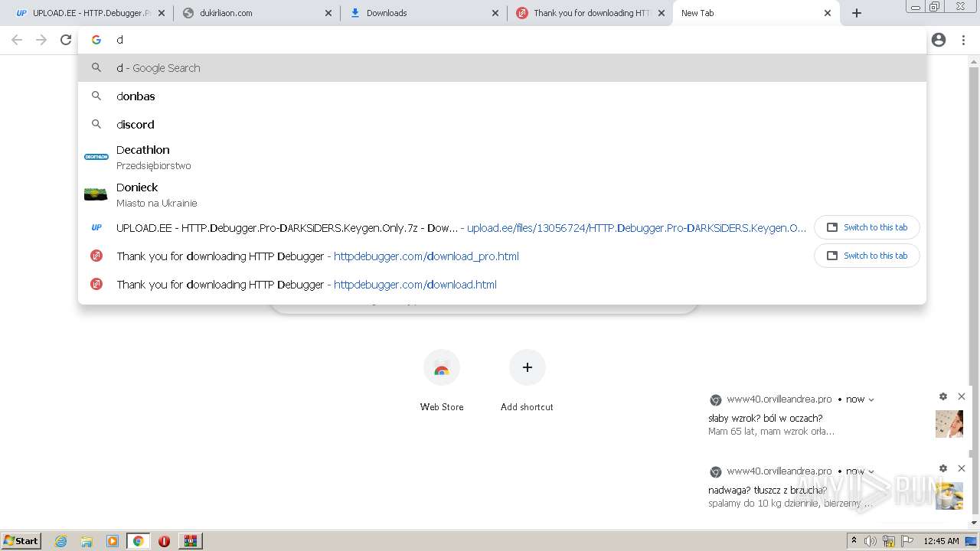Dismiss the 'nadwaga' notification

click(962, 468)
